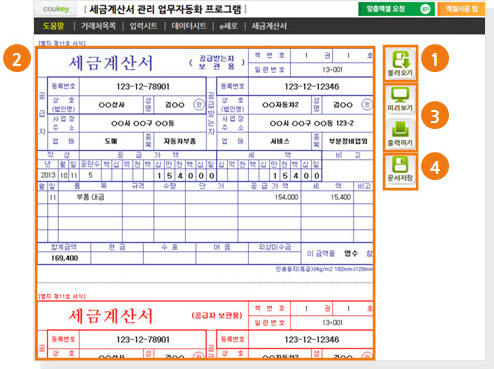Click the 서비스 business type cell
The width and height of the screenshot is (494, 369).
280,141
